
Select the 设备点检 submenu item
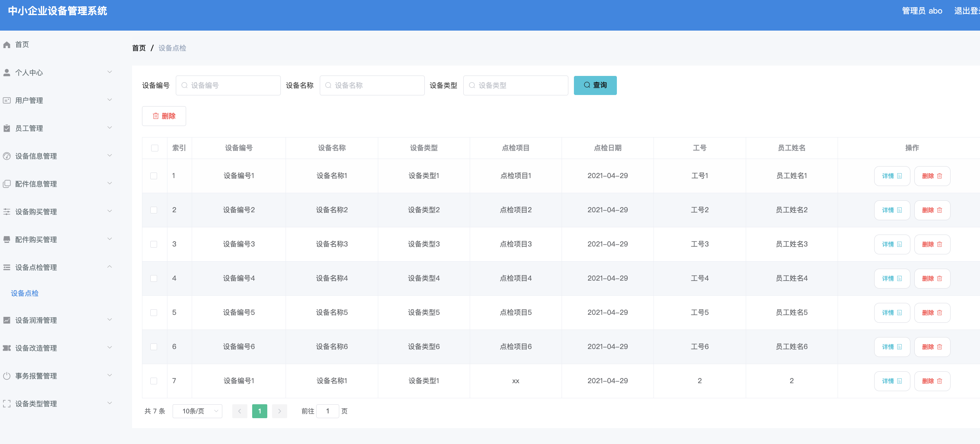tap(25, 293)
